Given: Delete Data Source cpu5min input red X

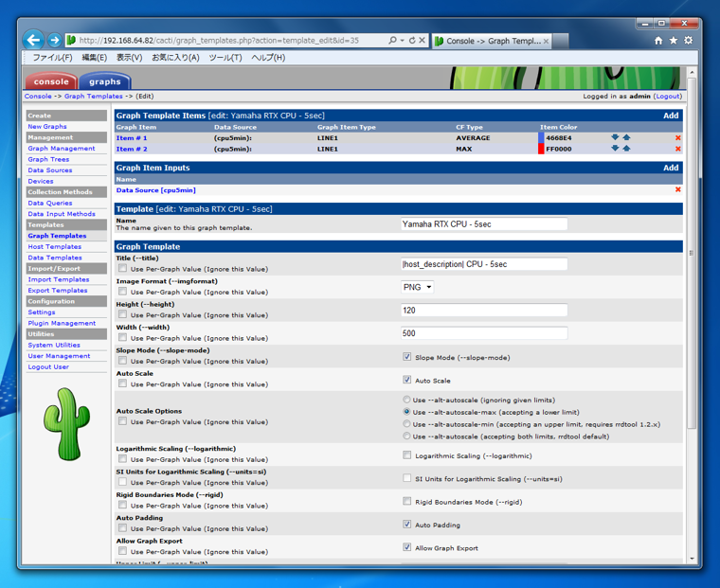Looking at the screenshot, I should pos(678,189).
